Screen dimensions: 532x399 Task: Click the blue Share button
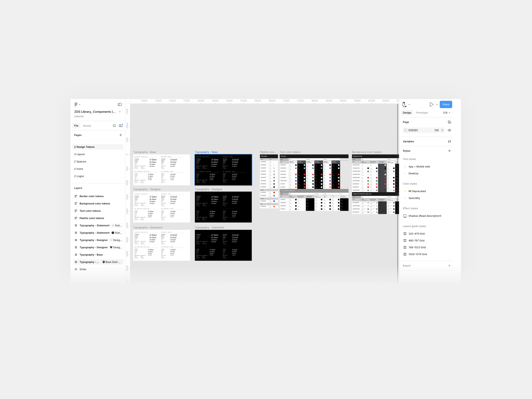tap(446, 105)
